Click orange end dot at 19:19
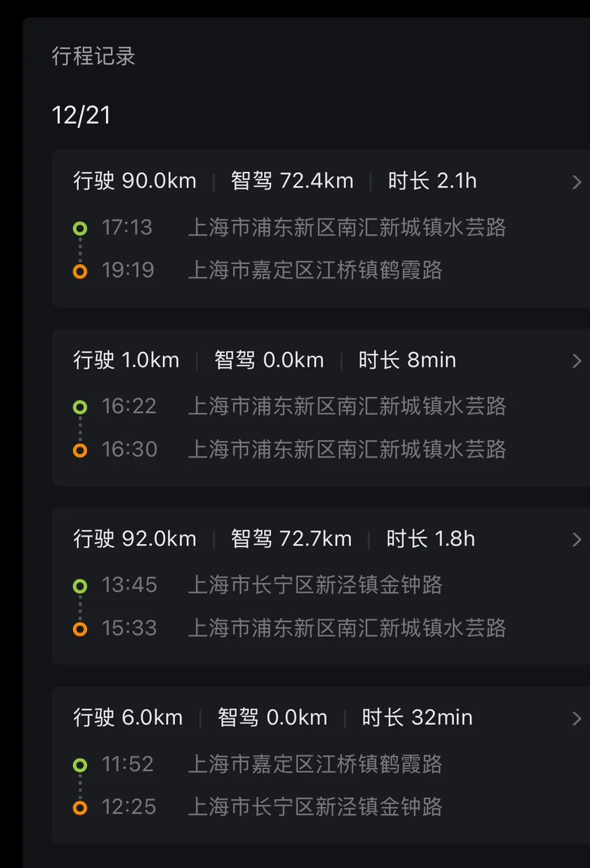590x868 pixels. [80, 271]
